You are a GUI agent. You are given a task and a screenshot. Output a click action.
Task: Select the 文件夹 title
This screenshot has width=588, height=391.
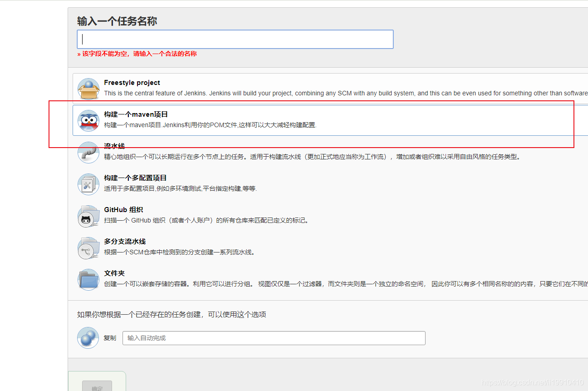114,273
